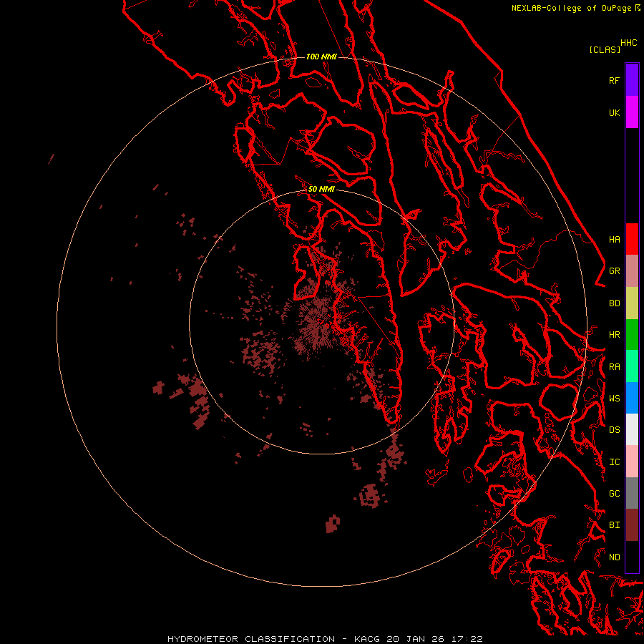The width and height of the screenshot is (644, 644).
Task: Click the GC legend label
Action: (x=614, y=493)
